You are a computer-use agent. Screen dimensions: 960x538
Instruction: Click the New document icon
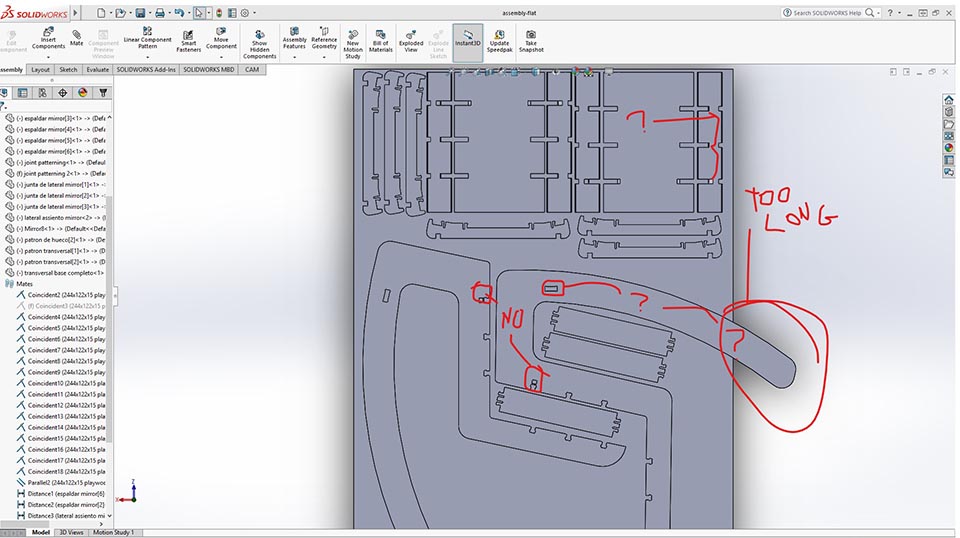click(x=100, y=12)
